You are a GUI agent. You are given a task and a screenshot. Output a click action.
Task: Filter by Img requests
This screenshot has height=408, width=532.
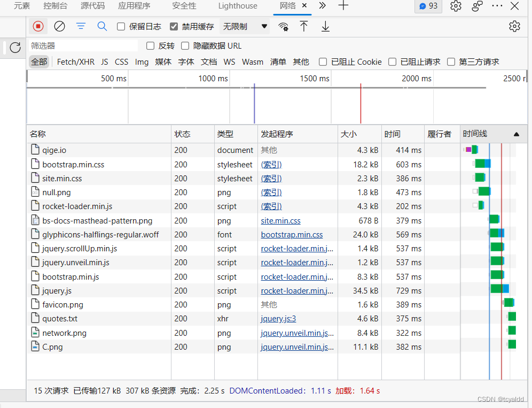(142, 62)
